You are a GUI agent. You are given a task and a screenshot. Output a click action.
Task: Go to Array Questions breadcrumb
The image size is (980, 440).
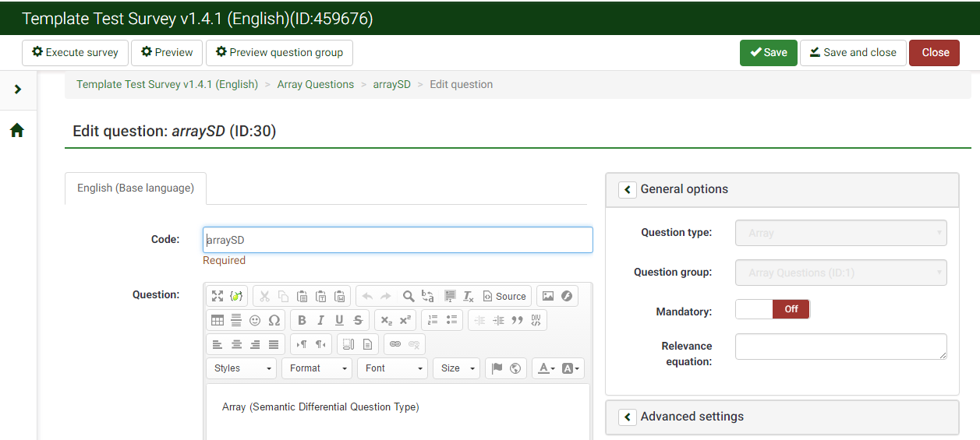coord(315,84)
